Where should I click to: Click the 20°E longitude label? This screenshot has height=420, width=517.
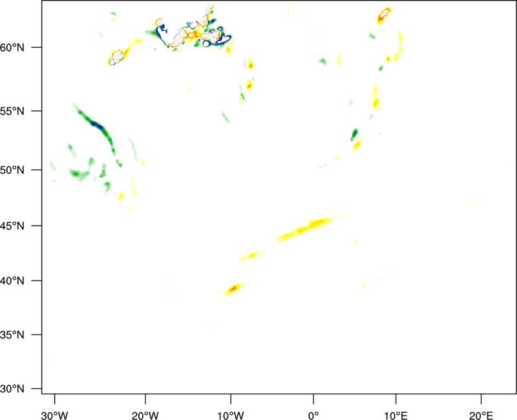tap(481, 415)
